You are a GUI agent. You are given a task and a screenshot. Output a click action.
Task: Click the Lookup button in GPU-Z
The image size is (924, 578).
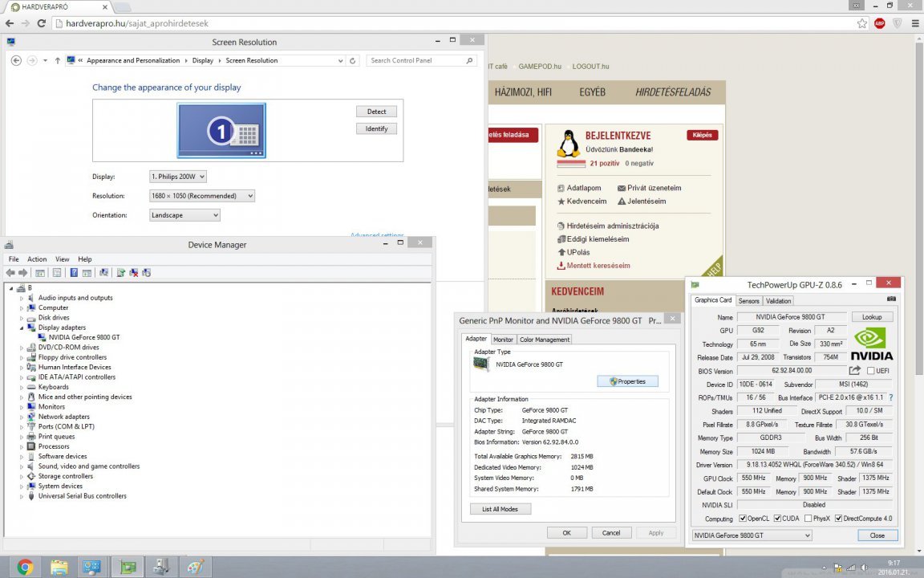click(872, 317)
